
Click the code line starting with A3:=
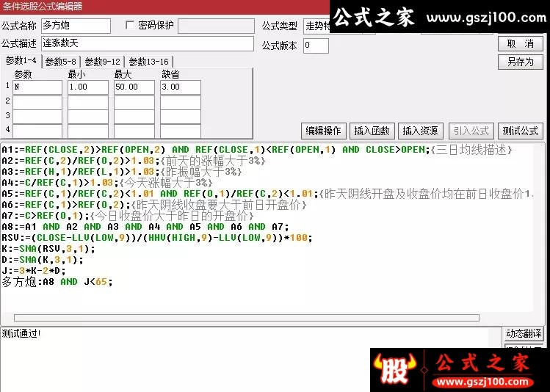121,172
